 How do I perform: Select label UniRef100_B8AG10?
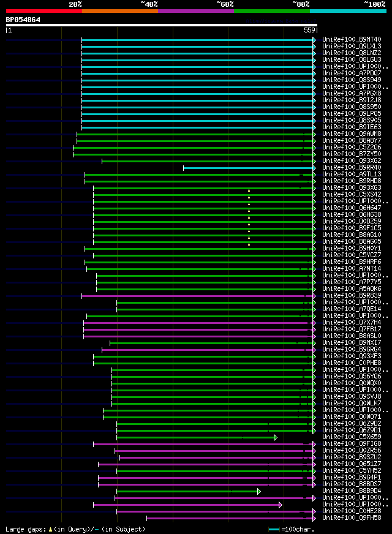pos(352,235)
